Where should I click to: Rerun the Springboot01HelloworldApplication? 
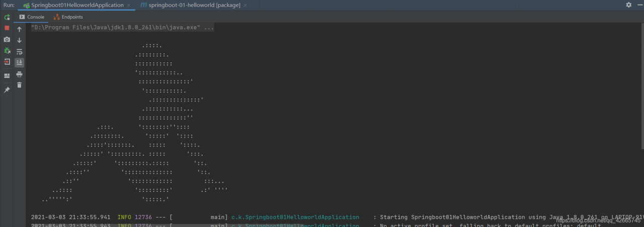tap(7, 17)
